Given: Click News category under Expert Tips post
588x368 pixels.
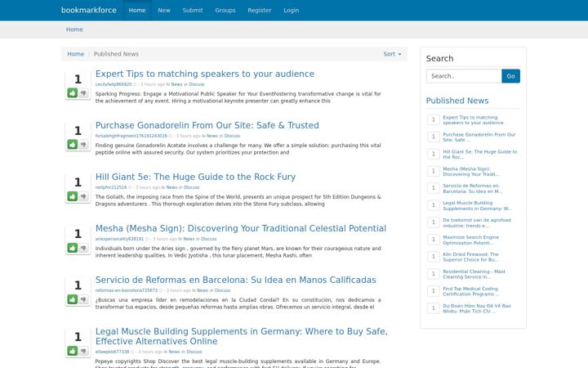Looking at the screenshot, I should pos(176,84).
